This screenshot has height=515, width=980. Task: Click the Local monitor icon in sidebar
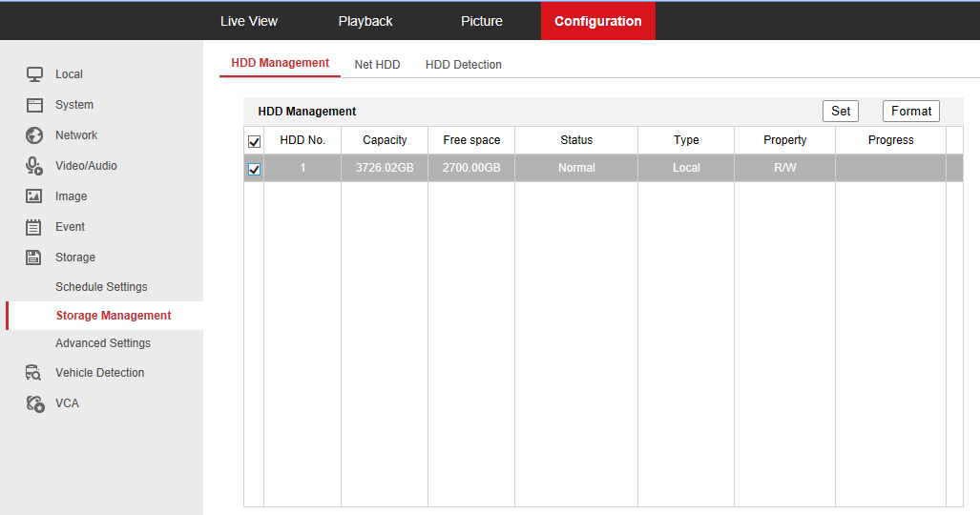[34, 74]
